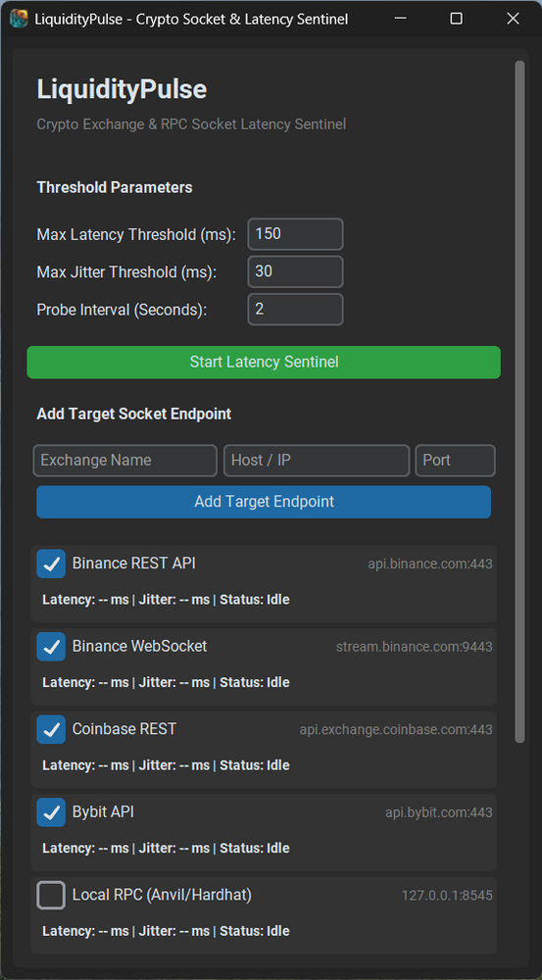Maximize the LiquidityPulse window
The width and height of the screenshot is (542, 980).
point(457,19)
